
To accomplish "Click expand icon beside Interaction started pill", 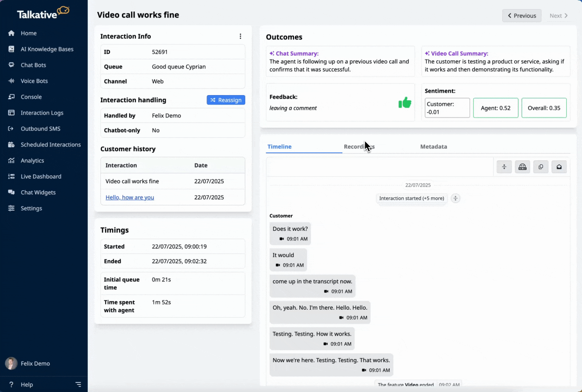I will [x=455, y=198].
